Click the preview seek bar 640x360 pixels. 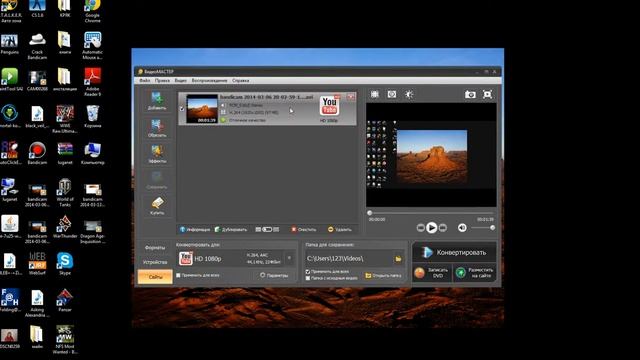(x=431, y=213)
